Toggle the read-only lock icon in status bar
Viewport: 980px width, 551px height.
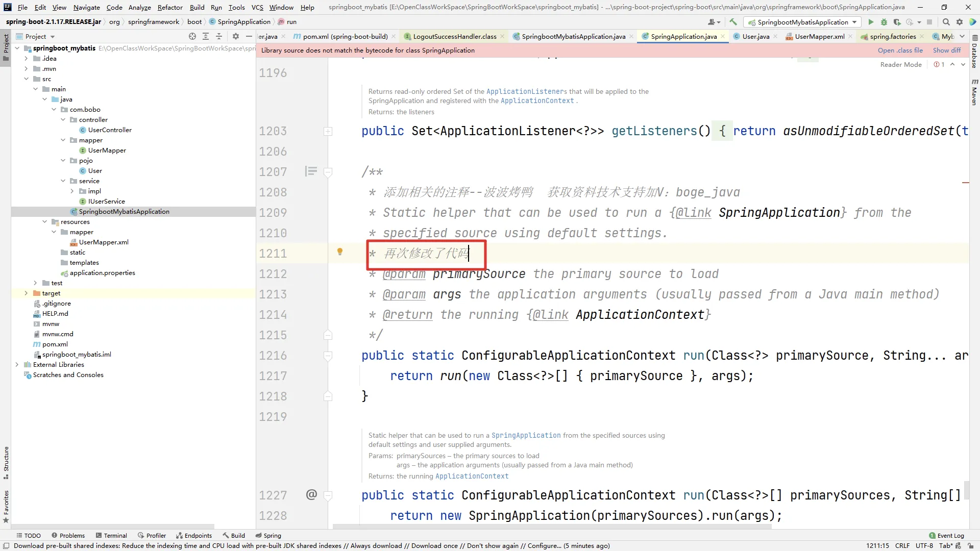click(970, 545)
